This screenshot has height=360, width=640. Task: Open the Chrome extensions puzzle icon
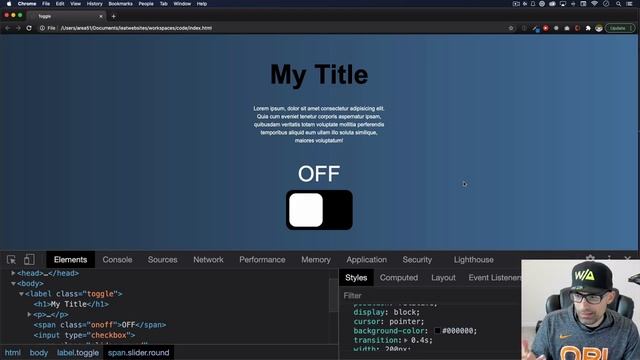pyautogui.click(x=588, y=28)
